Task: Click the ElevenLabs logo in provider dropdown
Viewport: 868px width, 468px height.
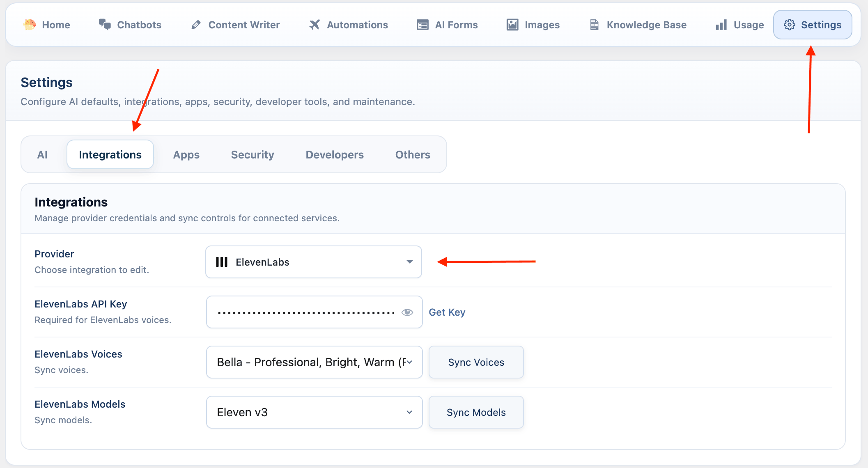Action: 222,262
